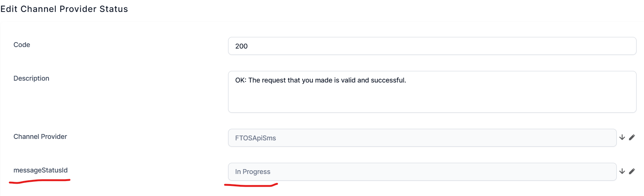Screen dimensions: 644x196
Task: Click the red underline below messageStatusId
Action: 40,181
